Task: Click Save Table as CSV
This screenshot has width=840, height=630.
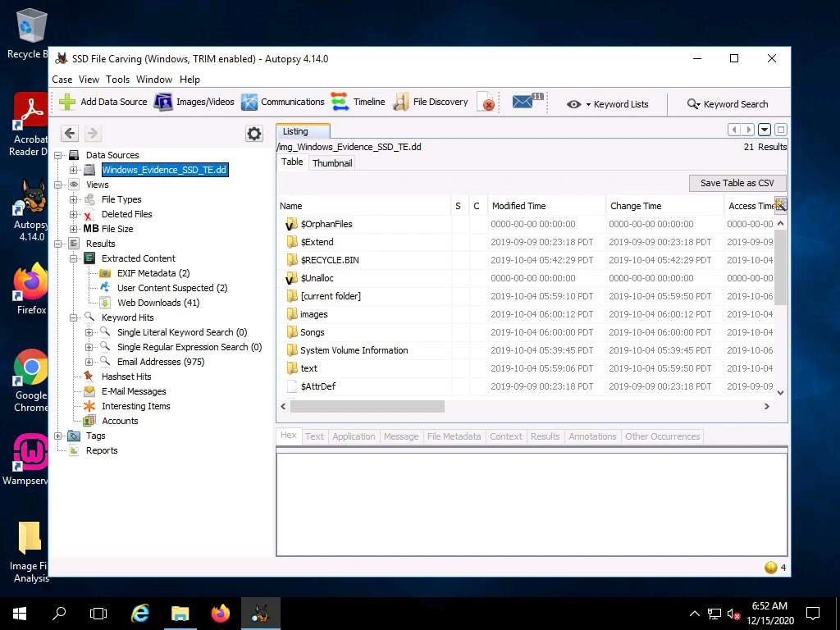Action: (737, 183)
